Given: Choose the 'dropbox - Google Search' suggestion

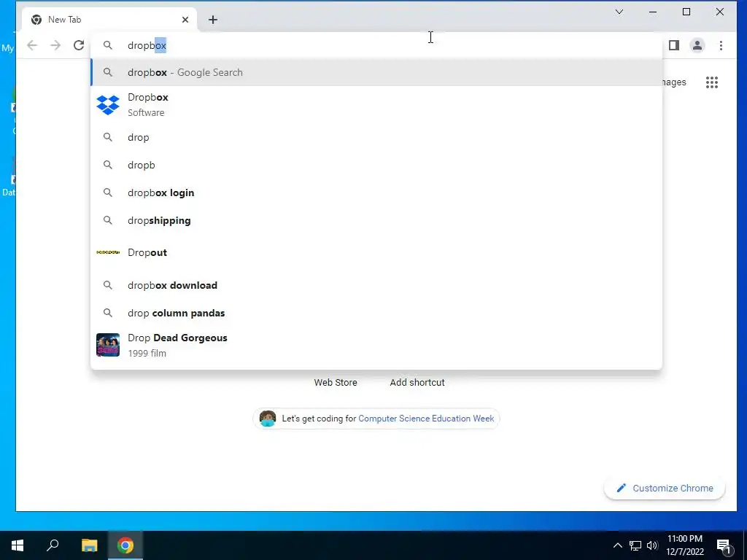Looking at the screenshot, I should pyautogui.click(x=376, y=72).
